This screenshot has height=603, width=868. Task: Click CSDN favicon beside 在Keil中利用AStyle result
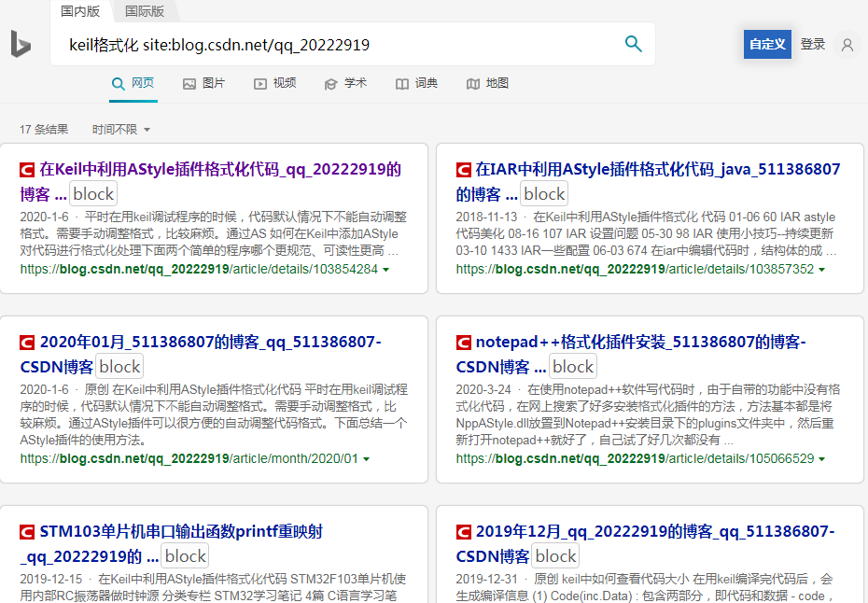coord(27,170)
